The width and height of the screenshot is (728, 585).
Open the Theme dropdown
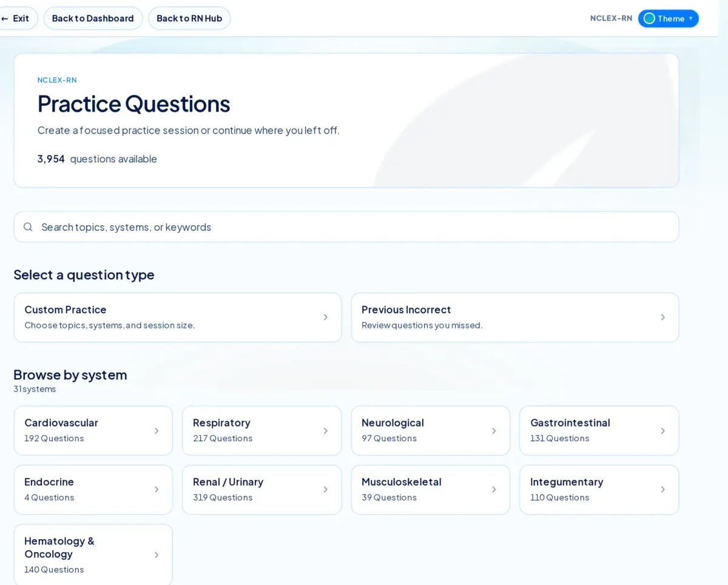668,18
